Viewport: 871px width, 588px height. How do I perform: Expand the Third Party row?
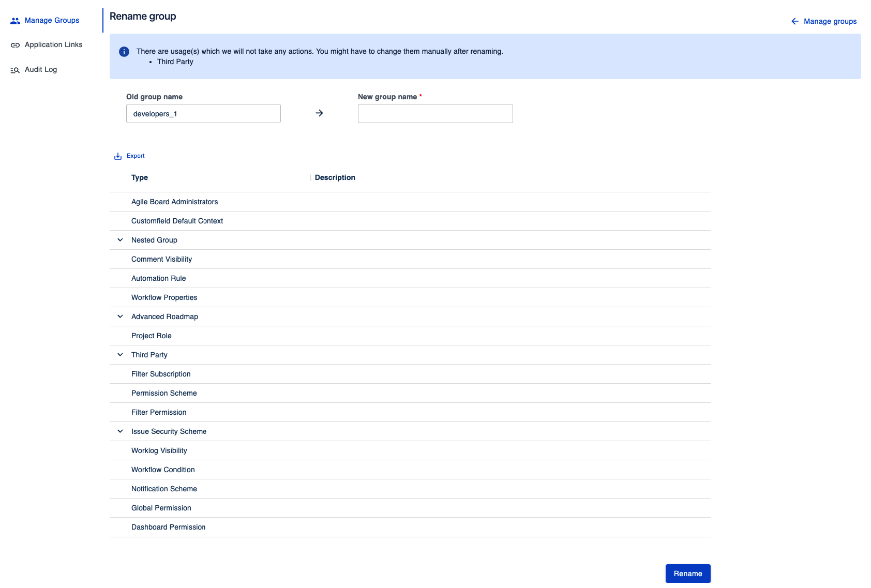[x=120, y=355]
